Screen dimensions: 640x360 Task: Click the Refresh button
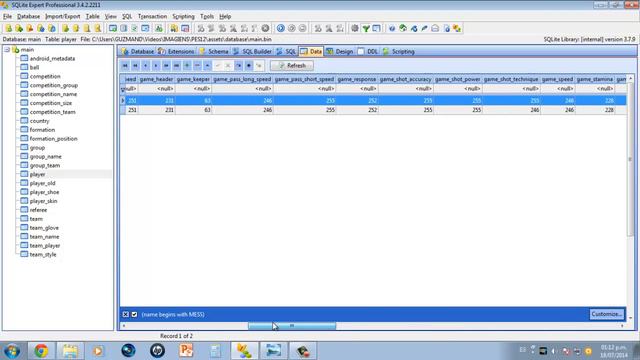point(292,65)
